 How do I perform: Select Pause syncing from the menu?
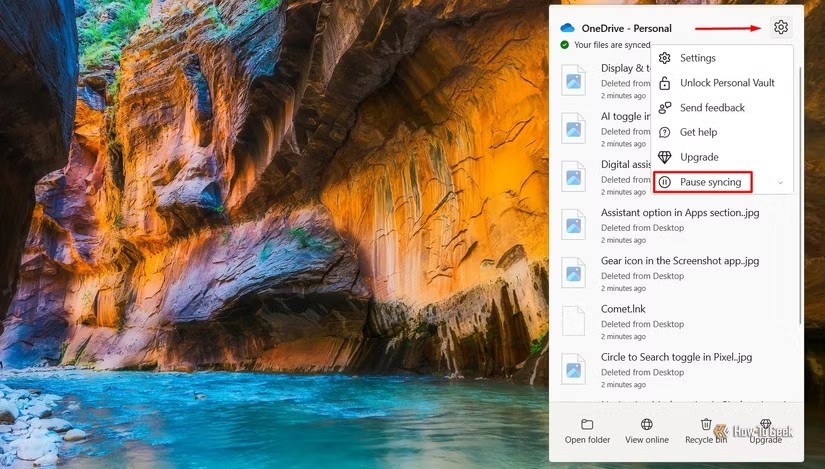point(710,182)
